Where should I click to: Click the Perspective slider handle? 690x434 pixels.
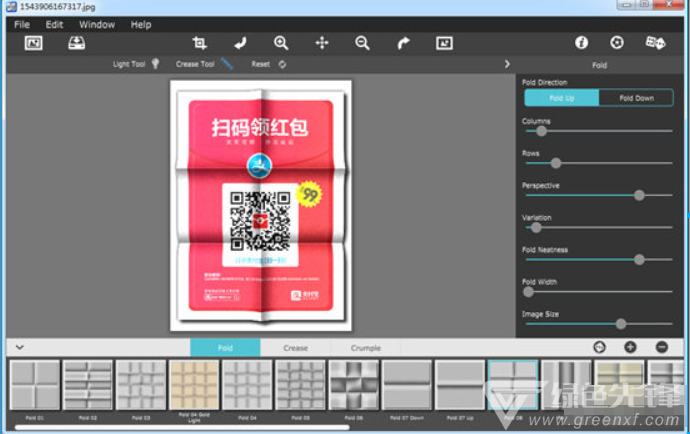pos(639,195)
